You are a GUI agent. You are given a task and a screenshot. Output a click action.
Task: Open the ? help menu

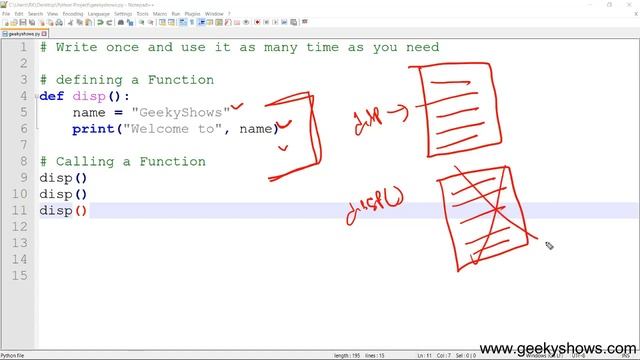229,14
